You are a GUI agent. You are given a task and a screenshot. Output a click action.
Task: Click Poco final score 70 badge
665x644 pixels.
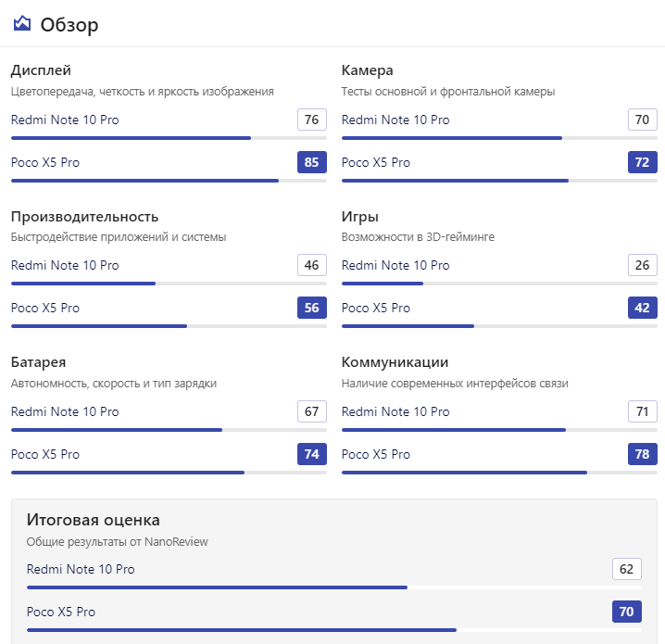click(626, 612)
